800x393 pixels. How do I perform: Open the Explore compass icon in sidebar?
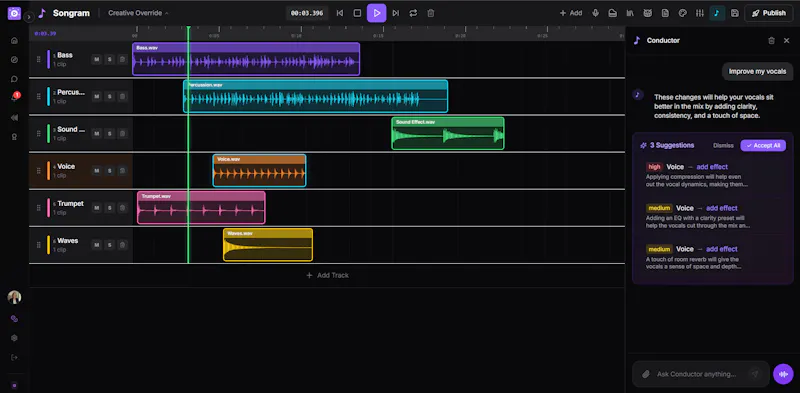(x=14, y=60)
